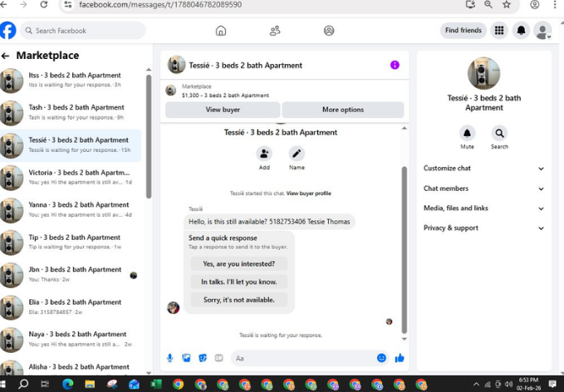The width and height of the screenshot is (564, 392).
Task: Open the Notifications bell
Action: [x=521, y=30]
